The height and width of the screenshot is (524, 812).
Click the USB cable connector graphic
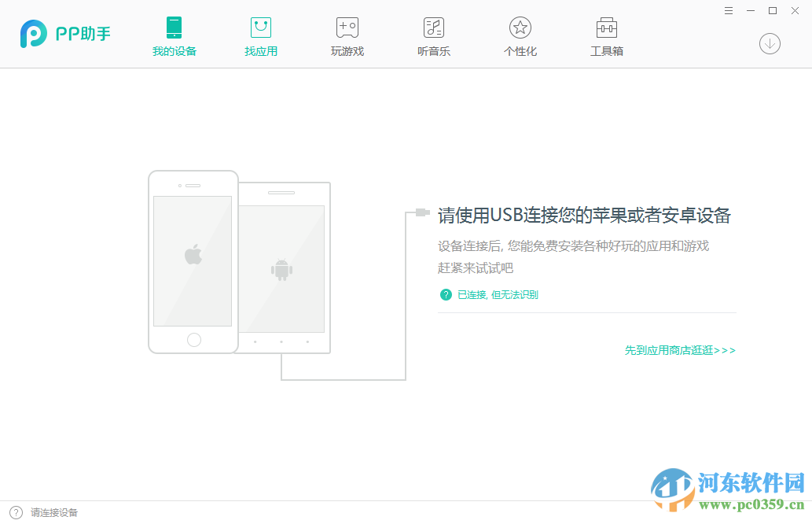point(422,212)
